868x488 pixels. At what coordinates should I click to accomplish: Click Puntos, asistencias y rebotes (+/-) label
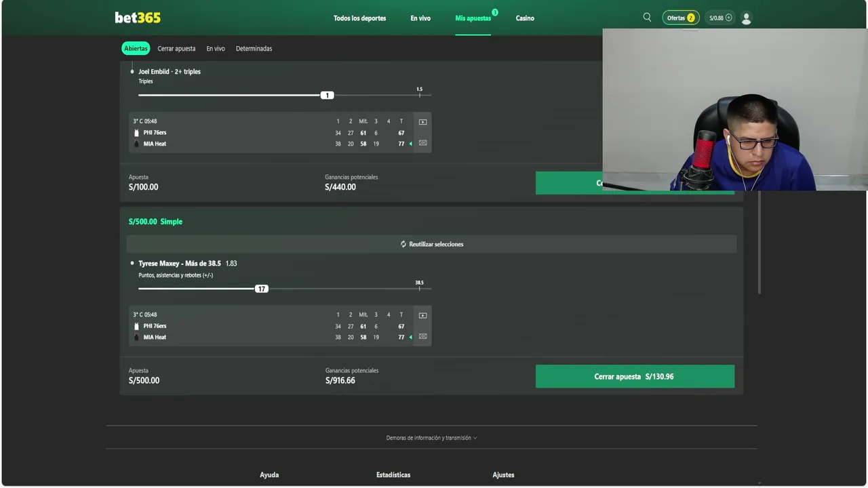pyautogui.click(x=176, y=275)
